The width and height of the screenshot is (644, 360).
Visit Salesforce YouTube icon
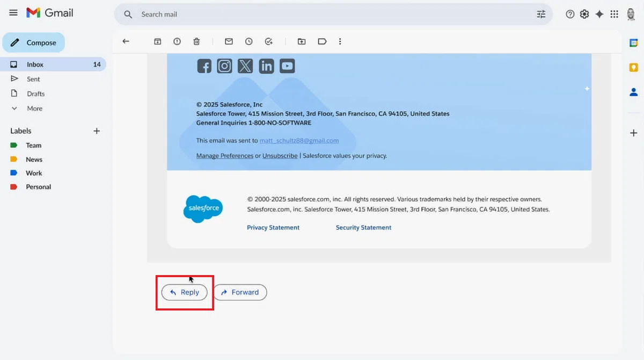(287, 66)
